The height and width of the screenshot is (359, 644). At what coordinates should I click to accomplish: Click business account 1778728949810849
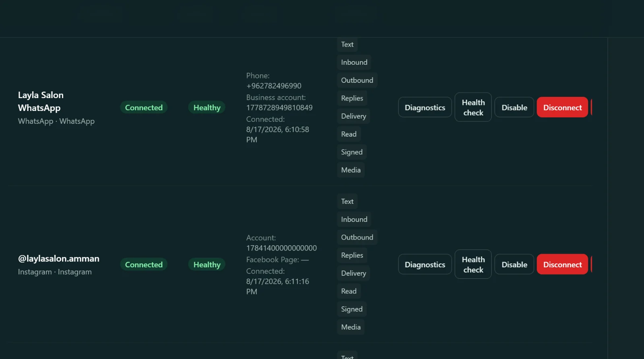click(279, 107)
